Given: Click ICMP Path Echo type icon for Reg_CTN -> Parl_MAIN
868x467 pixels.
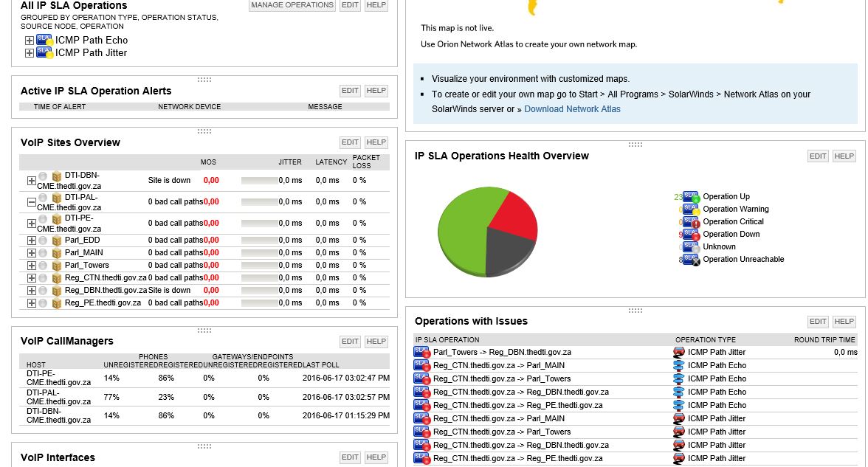Looking at the screenshot, I should point(679,365).
